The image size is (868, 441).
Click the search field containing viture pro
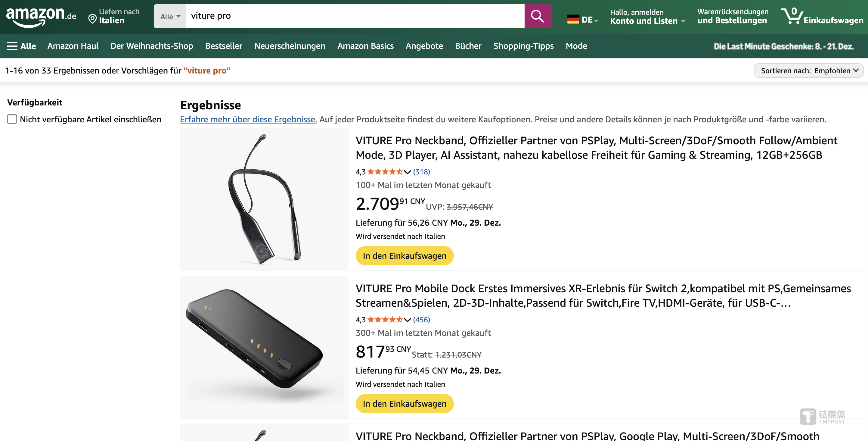355,16
